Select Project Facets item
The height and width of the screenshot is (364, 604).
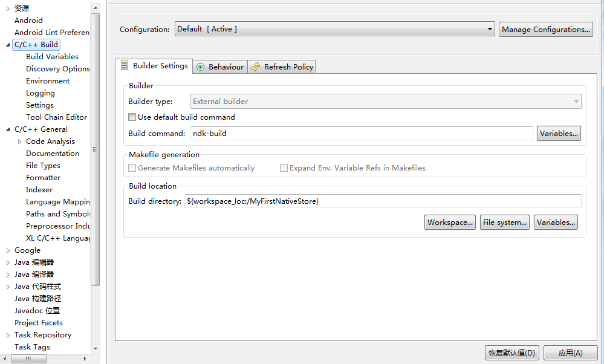tap(39, 323)
